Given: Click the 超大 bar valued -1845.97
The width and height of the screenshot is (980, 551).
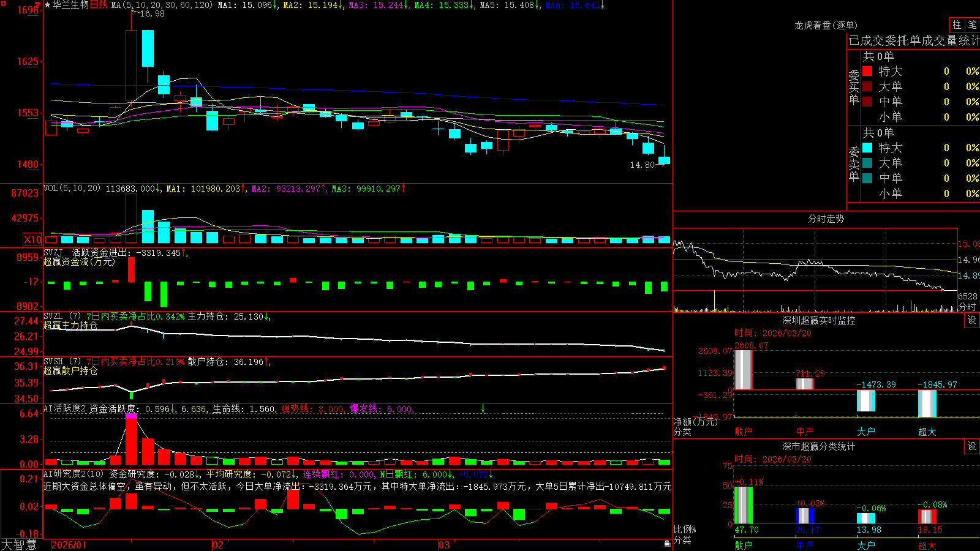Looking at the screenshot, I should (x=927, y=403).
